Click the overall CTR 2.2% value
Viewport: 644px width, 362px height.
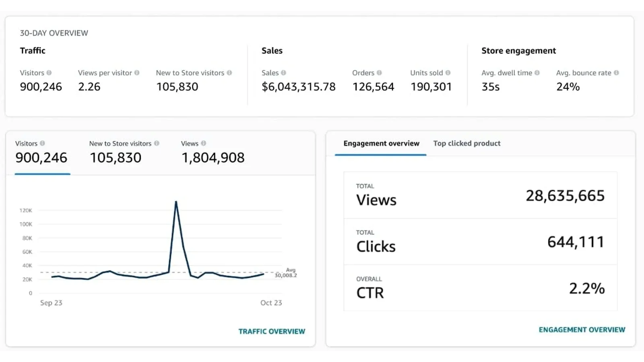tap(587, 288)
